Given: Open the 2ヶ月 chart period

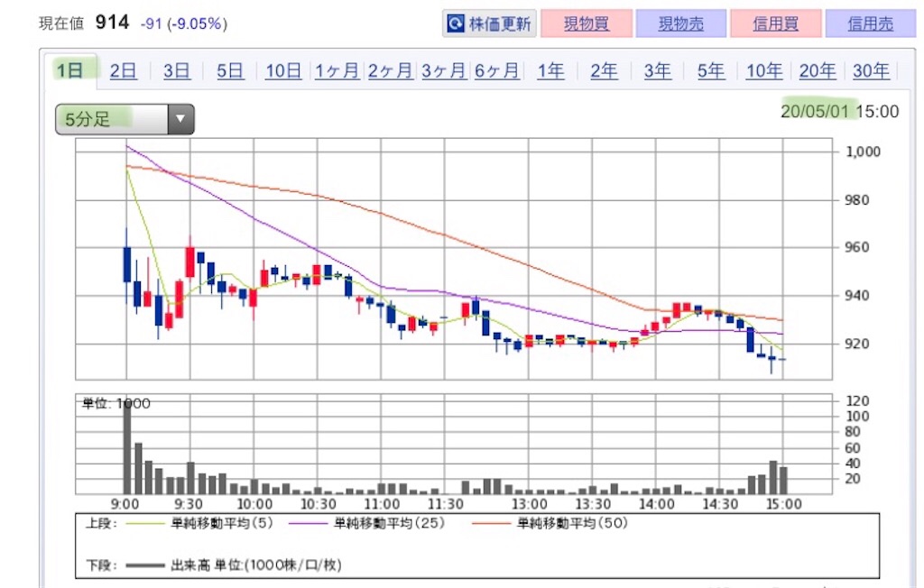Looking at the screenshot, I should (390, 70).
